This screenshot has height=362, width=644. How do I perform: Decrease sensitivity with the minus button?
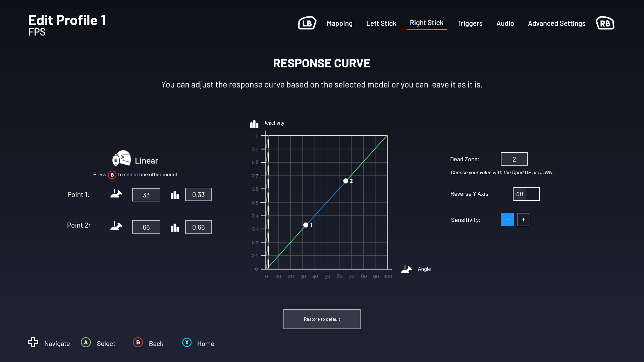507,220
